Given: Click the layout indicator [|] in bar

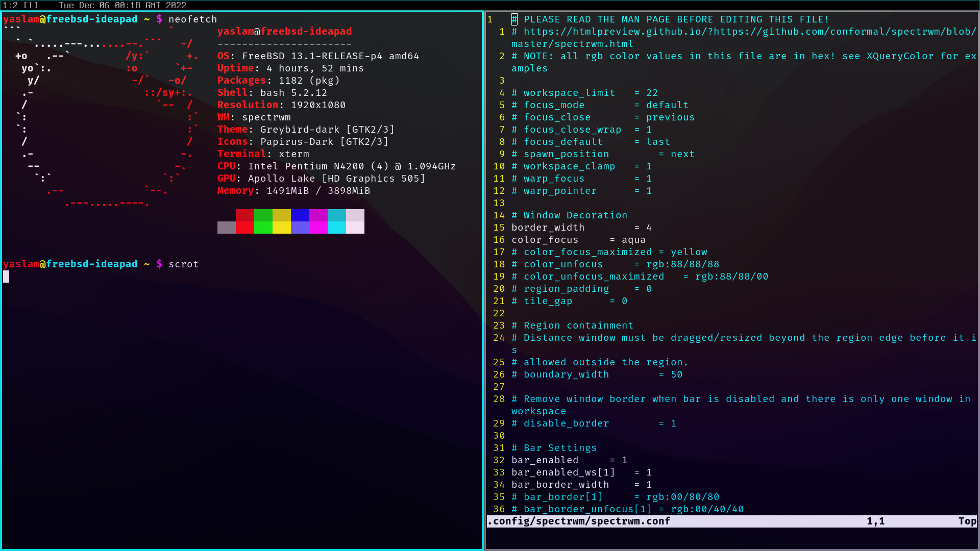Looking at the screenshot, I should pos(31,5).
